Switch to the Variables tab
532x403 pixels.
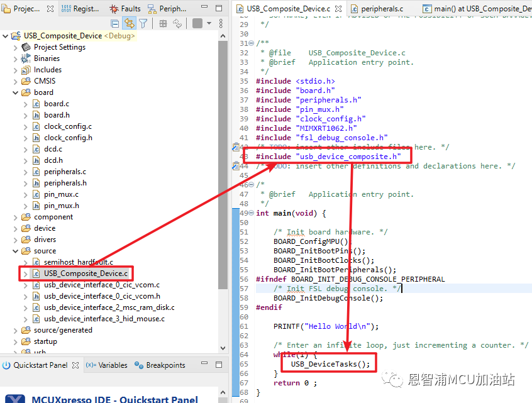[106, 365]
